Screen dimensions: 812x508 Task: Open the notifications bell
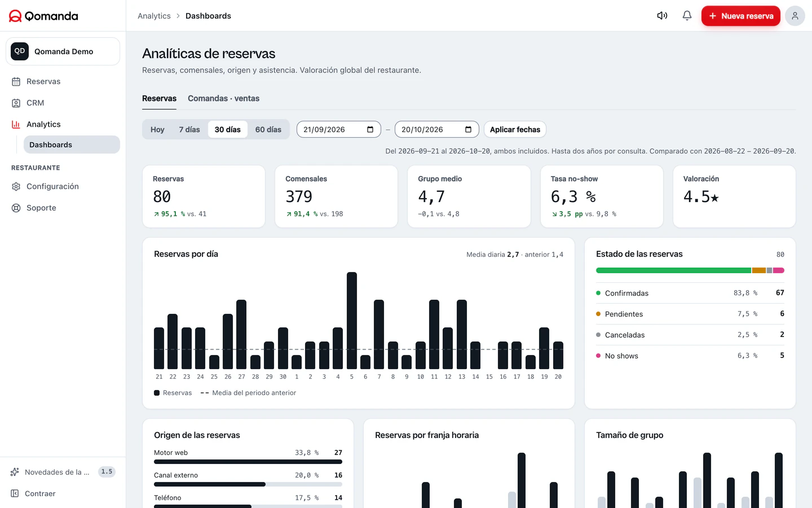point(687,16)
